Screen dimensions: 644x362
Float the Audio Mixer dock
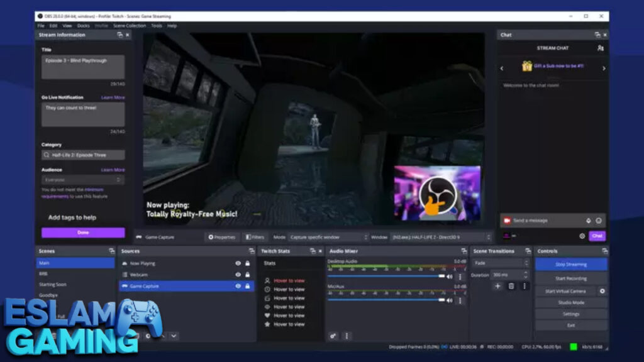(x=464, y=251)
